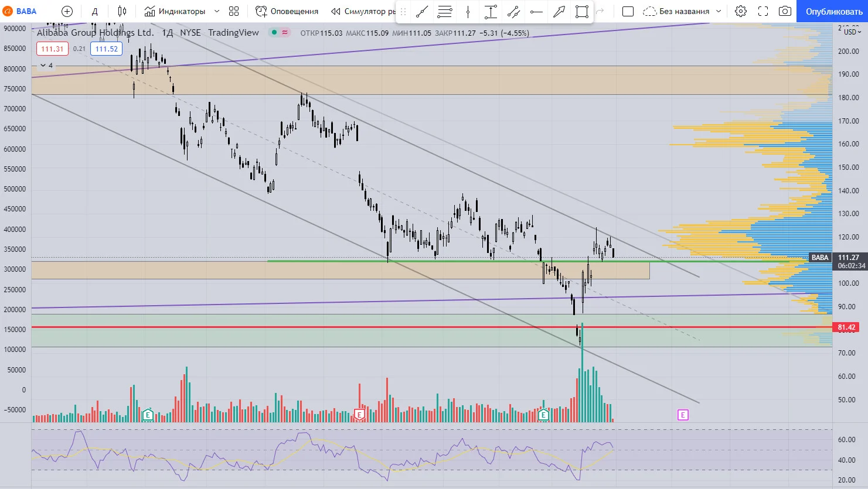Select the arrow drawing tool
This screenshot has width=868, height=489.
tap(559, 12)
